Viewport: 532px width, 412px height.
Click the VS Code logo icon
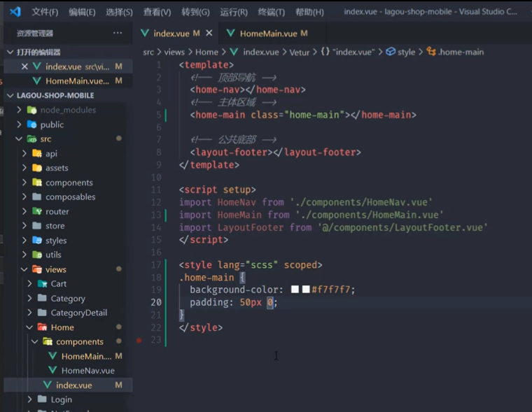15,12
